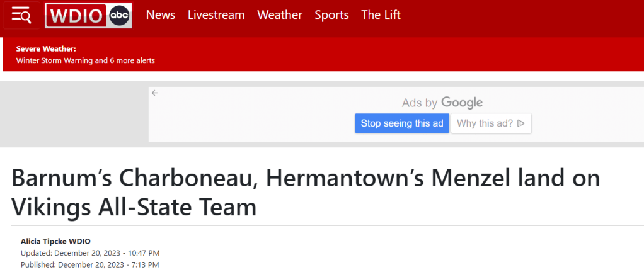Open author Alicia Tipcke's byline
644x277 pixels.
(55, 241)
